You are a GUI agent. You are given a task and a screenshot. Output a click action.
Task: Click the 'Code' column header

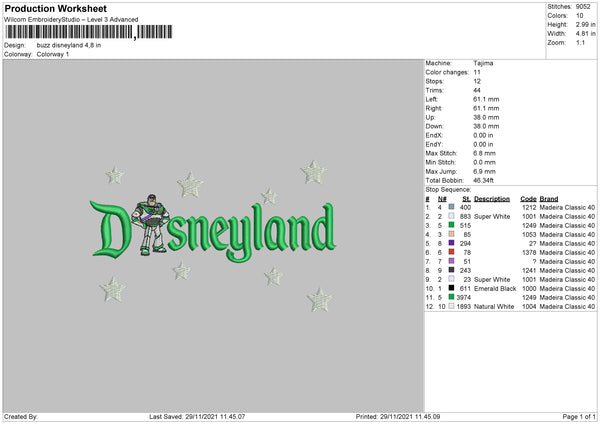pos(528,199)
